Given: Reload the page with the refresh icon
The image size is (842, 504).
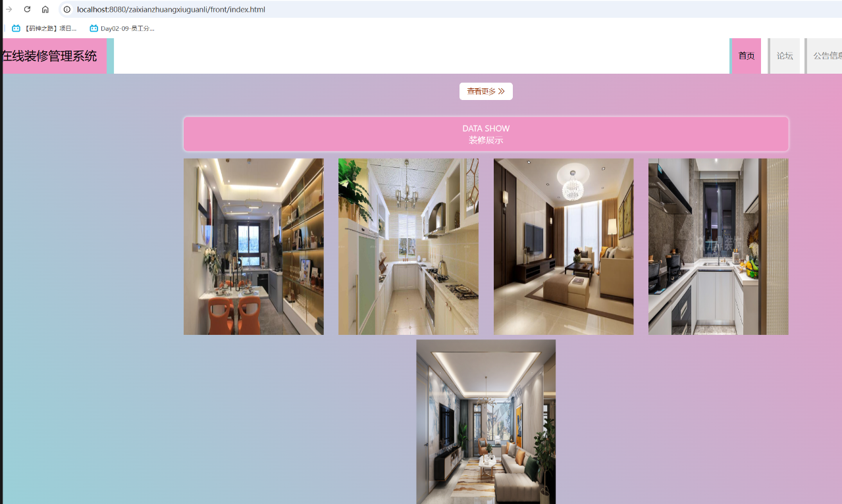Looking at the screenshot, I should click(x=27, y=9).
